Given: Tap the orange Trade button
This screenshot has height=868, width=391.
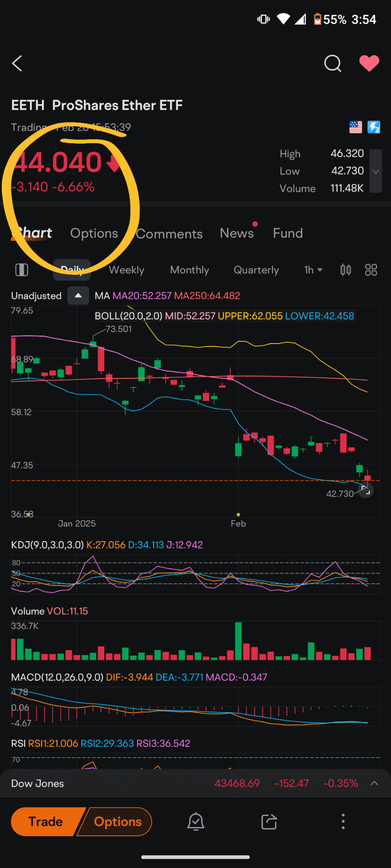Looking at the screenshot, I should (46, 821).
